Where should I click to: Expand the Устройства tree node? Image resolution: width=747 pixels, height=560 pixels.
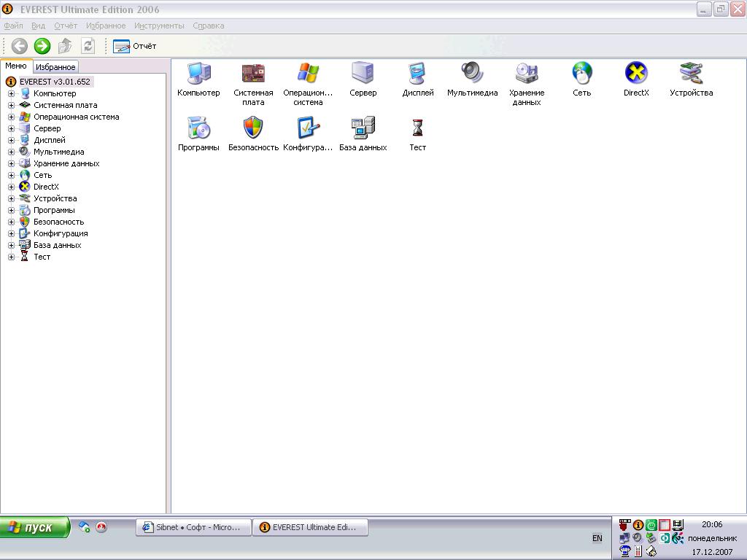pyautogui.click(x=11, y=198)
